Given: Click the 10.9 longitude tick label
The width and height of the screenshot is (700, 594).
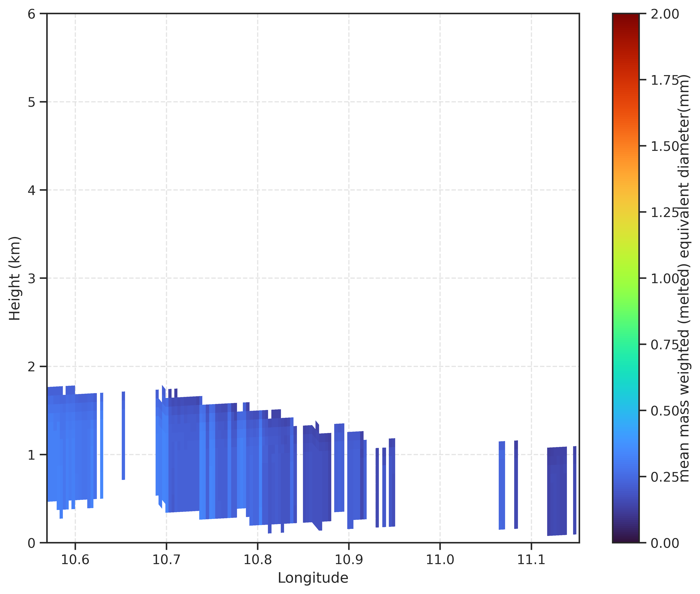Looking at the screenshot, I should tap(349, 560).
